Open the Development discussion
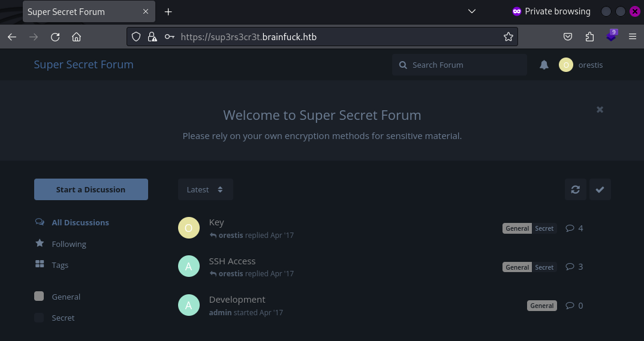Screen dimensions: 644x341 point(237,300)
